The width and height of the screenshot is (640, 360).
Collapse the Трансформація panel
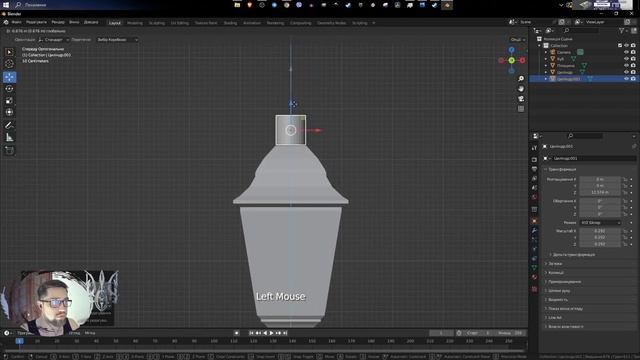561,169
